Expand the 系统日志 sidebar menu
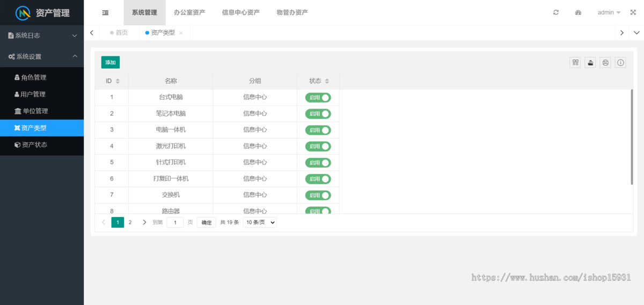The image size is (644, 305). pyautogui.click(x=42, y=35)
